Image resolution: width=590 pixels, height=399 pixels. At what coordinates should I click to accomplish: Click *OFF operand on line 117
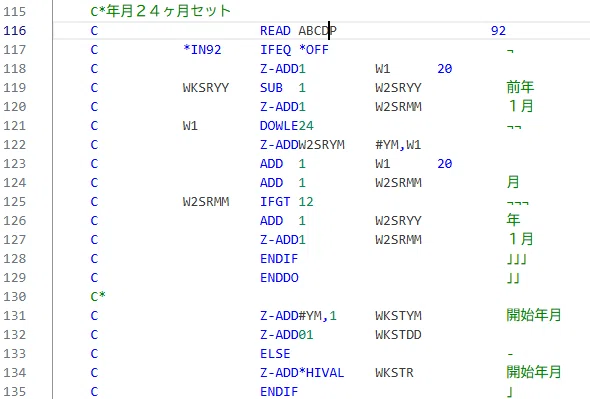(x=313, y=50)
